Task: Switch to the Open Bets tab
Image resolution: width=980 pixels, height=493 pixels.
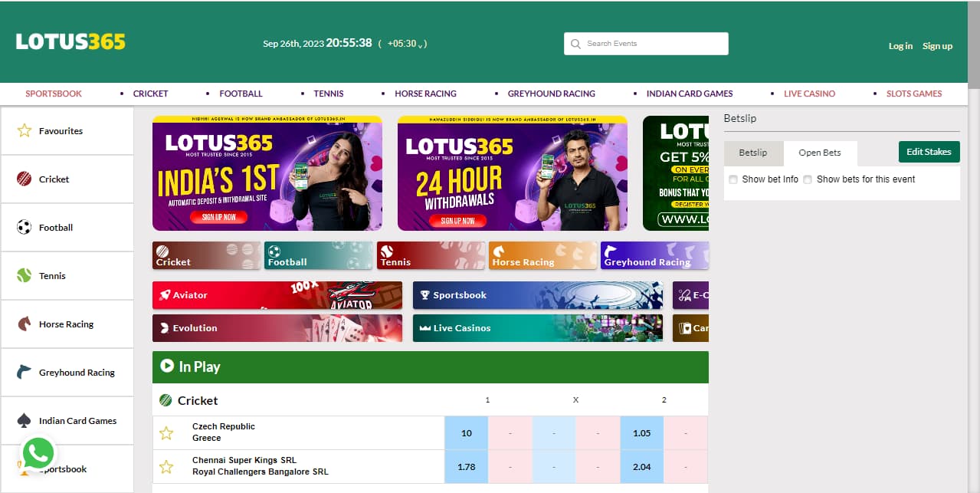Action: [x=820, y=152]
